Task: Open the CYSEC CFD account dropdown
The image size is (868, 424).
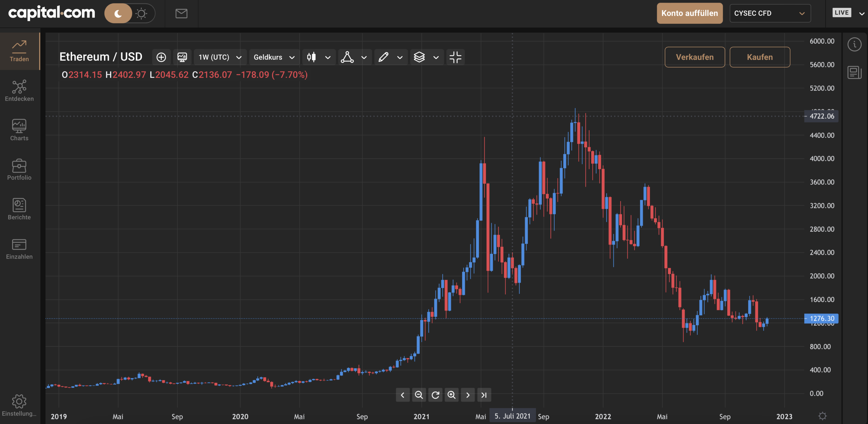Action: pos(770,14)
